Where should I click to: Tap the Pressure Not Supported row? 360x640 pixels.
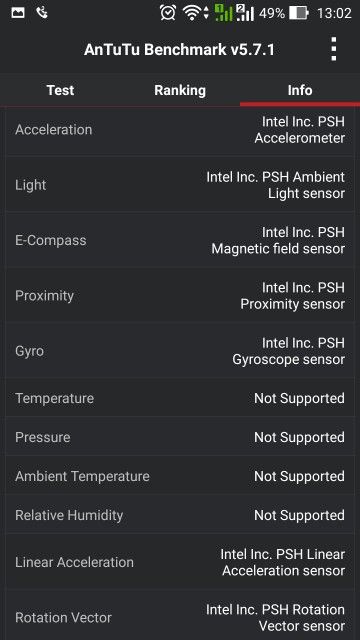coord(180,437)
